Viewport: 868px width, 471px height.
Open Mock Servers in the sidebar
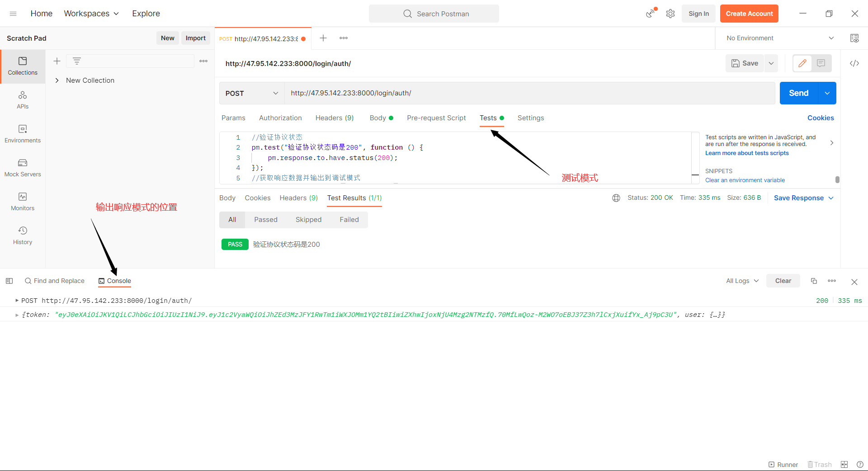coord(23,168)
